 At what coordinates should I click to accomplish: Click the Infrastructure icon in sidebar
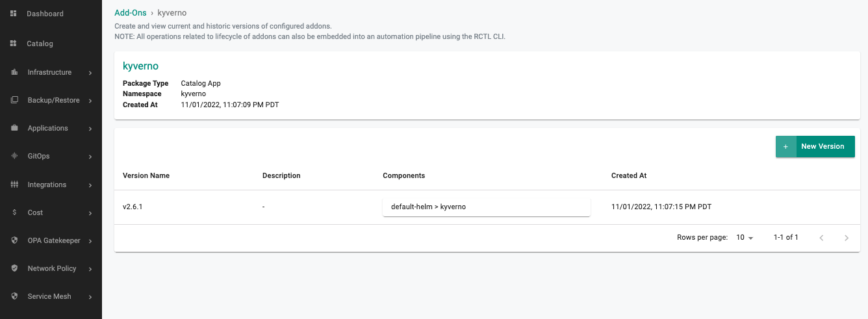14,72
